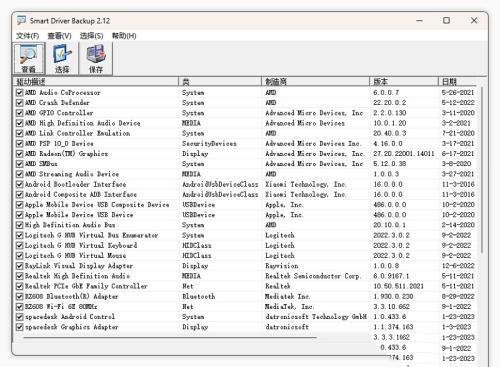The width and height of the screenshot is (500, 367).
Task: Uncheck Apple Mobile Device USB Composite Device
Action: point(20,205)
